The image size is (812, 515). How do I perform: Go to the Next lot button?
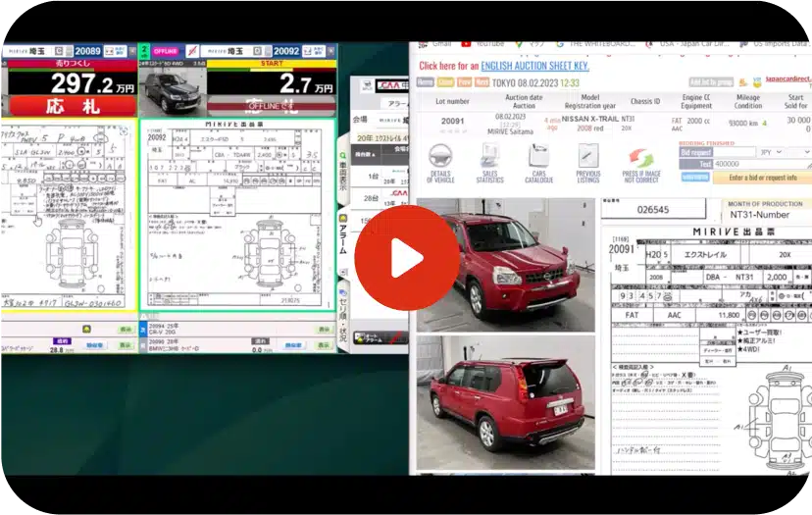pyautogui.click(x=482, y=82)
